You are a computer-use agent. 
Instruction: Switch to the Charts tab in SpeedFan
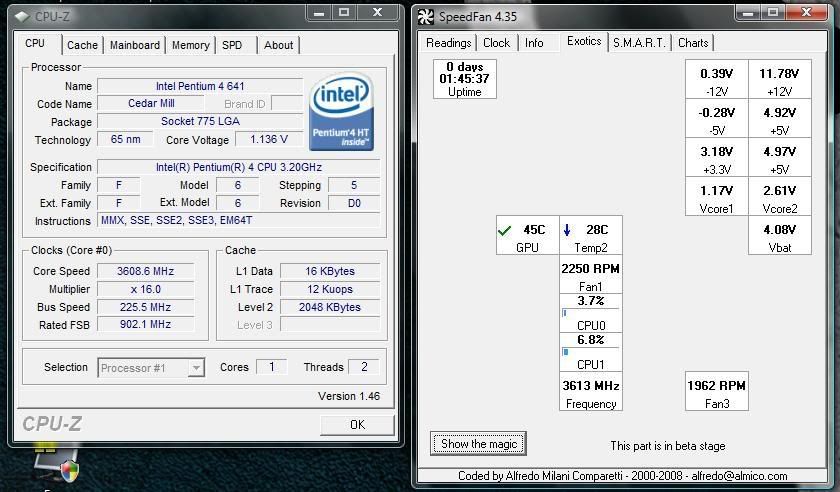pyautogui.click(x=693, y=43)
